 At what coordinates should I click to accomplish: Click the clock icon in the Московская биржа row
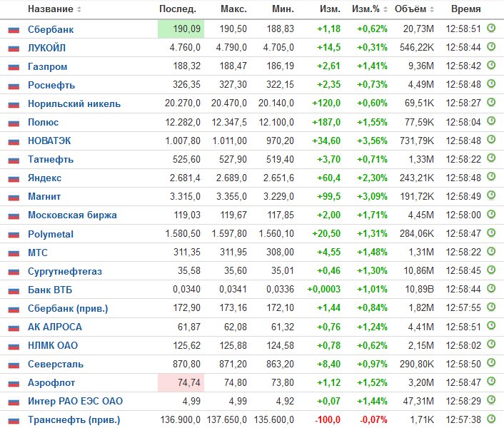(491, 214)
